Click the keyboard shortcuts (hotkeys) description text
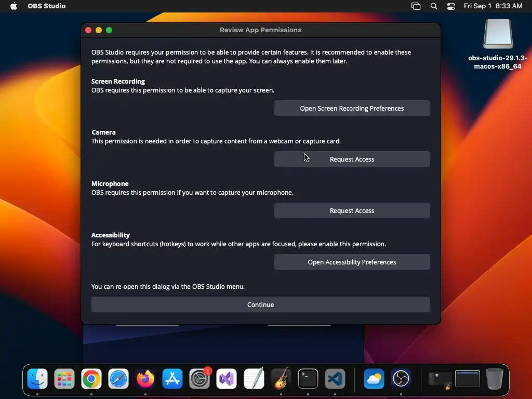The height and width of the screenshot is (399, 532). point(238,244)
